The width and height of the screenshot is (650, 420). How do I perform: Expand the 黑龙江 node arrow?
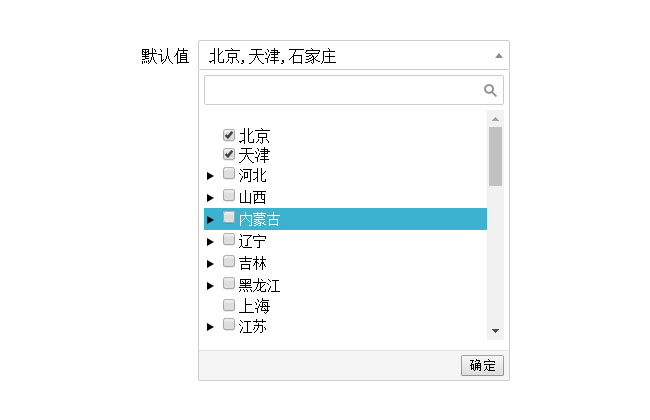pyautogui.click(x=210, y=286)
